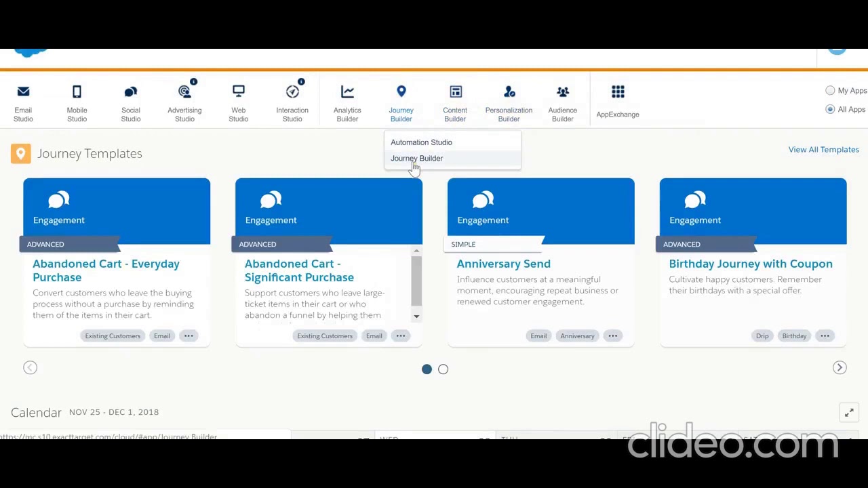Open Journey Builder pin icon
This screenshot has width=868, height=488.
[401, 91]
